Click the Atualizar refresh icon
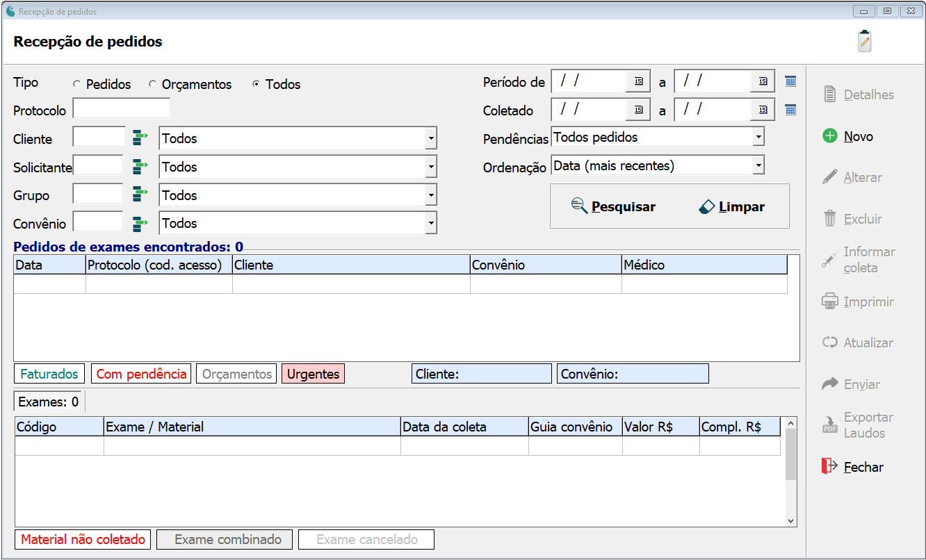926x560 pixels. point(830,343)
